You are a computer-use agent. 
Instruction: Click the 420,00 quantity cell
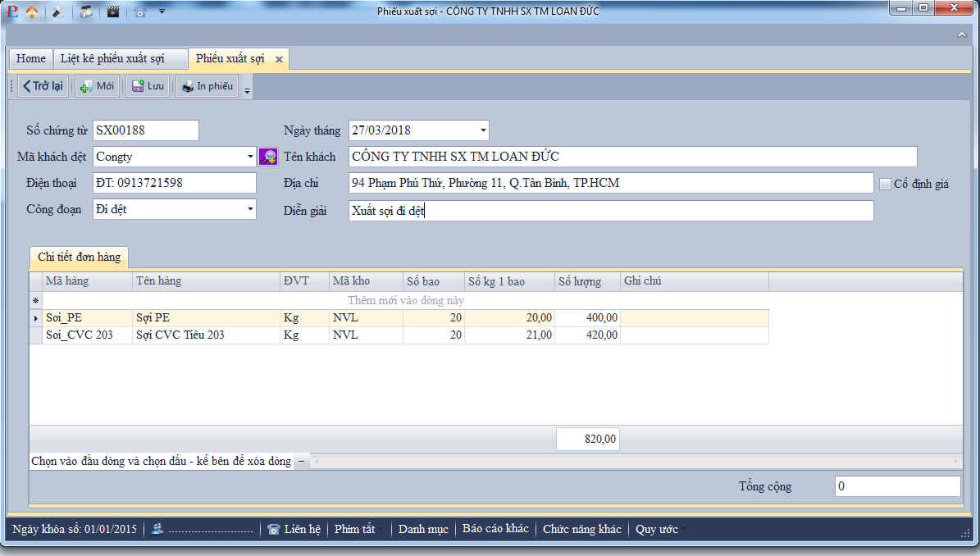pyautogui.click(x=587, y=335)
